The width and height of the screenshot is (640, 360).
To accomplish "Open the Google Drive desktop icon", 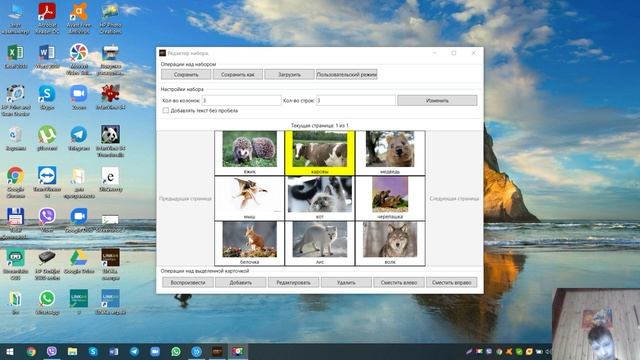I will [x=79, y=261].
